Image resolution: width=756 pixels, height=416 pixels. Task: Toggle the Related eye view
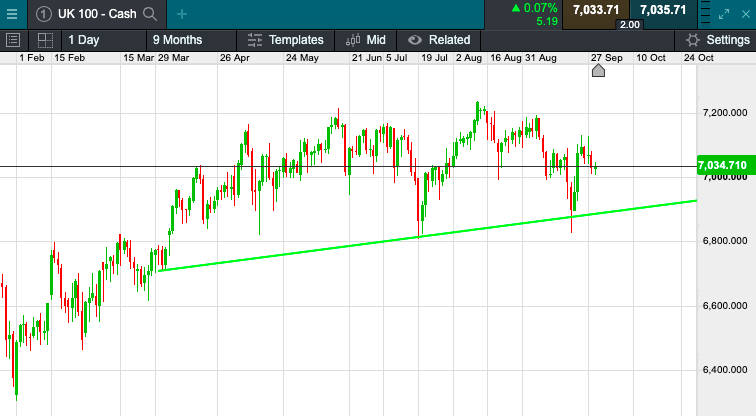438,40
